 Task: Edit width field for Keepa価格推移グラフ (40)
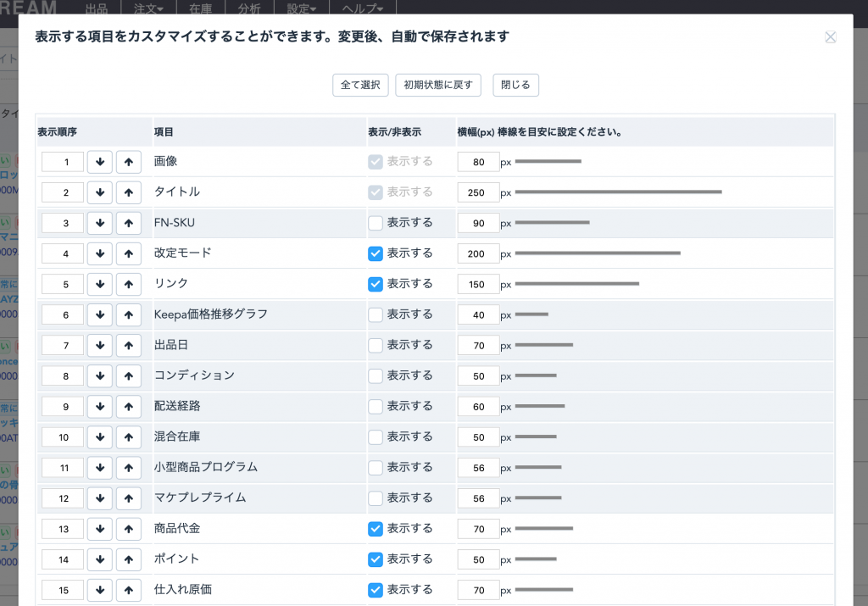(x=479, y=315)
